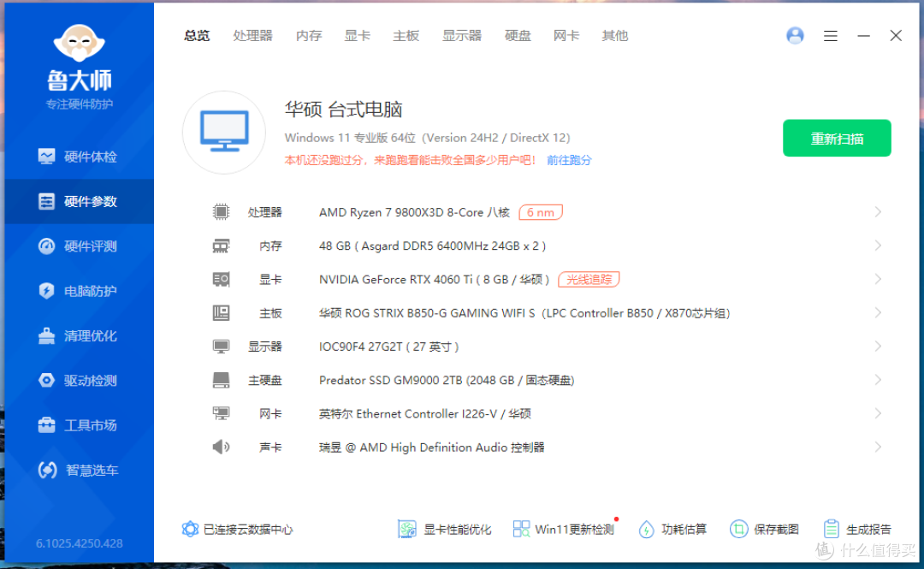924x569 pixels.
Task: Click the 光线追踪 badge
Action: coord(589,280)
